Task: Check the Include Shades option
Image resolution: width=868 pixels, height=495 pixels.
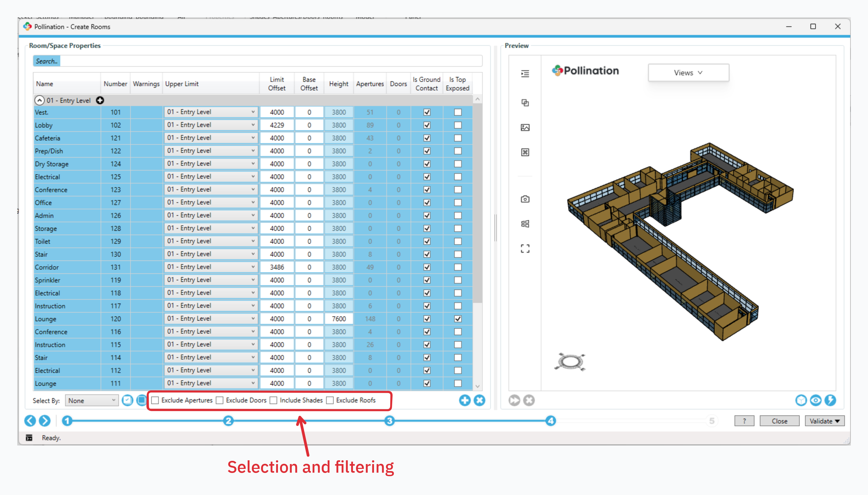Action: [x=274, y=400]
